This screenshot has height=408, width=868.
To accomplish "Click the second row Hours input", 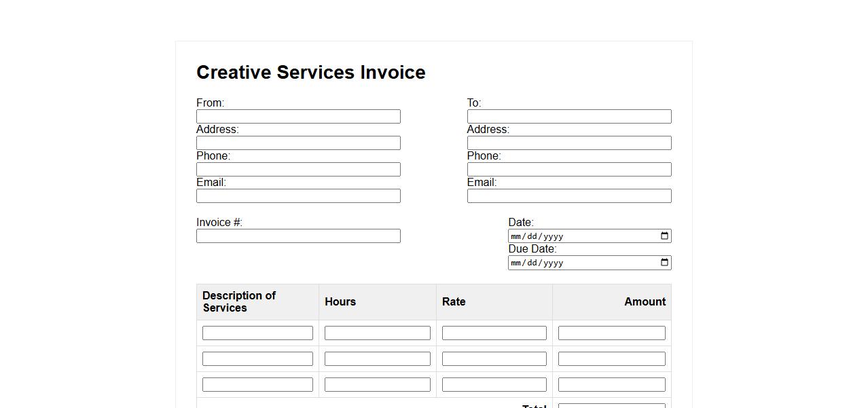I will click(x=377, y=359).
